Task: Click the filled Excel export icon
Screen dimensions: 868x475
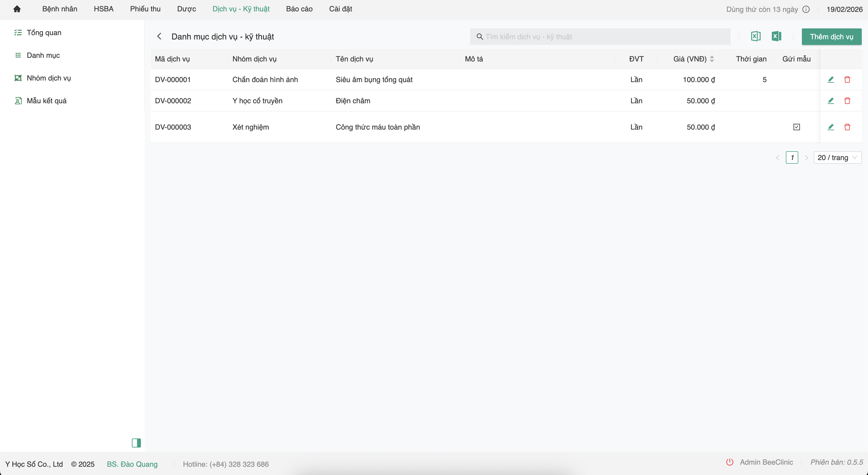Action: (x=776, y=36)
